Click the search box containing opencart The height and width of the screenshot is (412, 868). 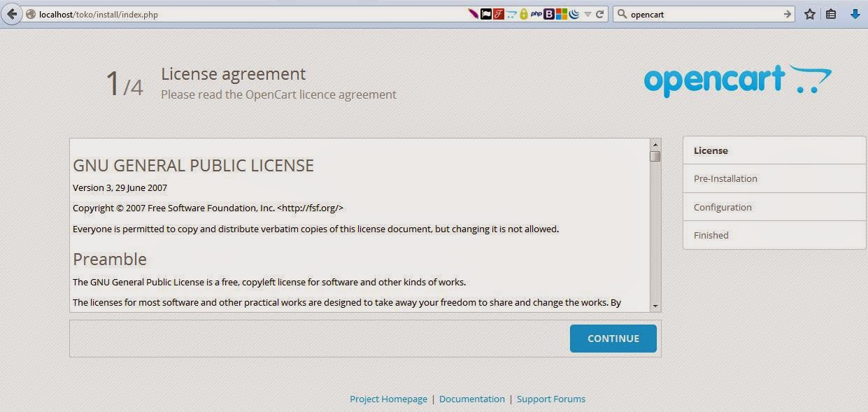point(705,14)
